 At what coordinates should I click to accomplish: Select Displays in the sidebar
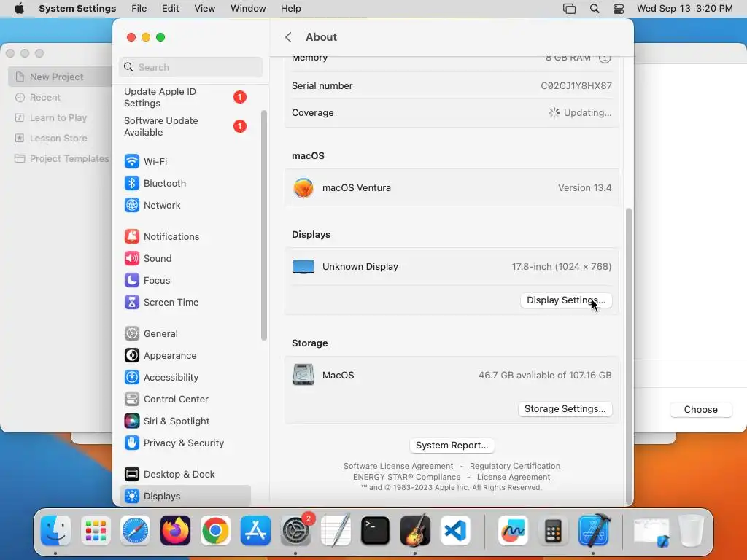click(x=185, y=496)
